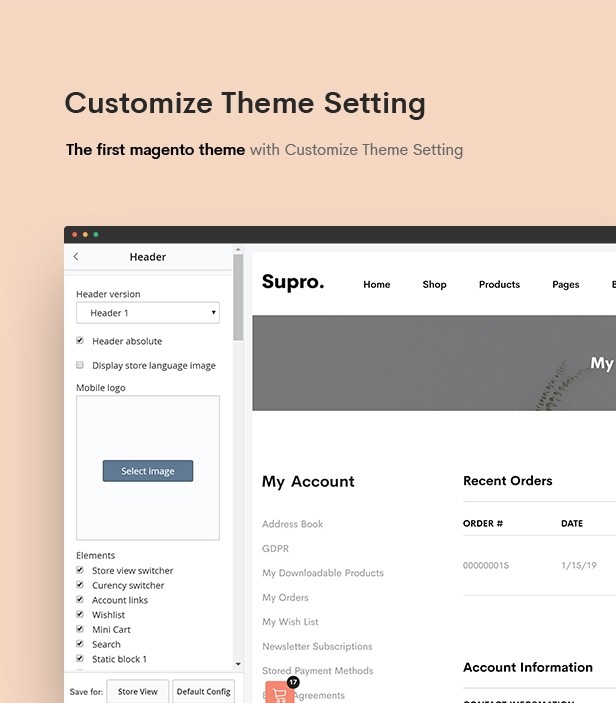
Task: Open the Address Book account link
Action: (x=292, y=524)
